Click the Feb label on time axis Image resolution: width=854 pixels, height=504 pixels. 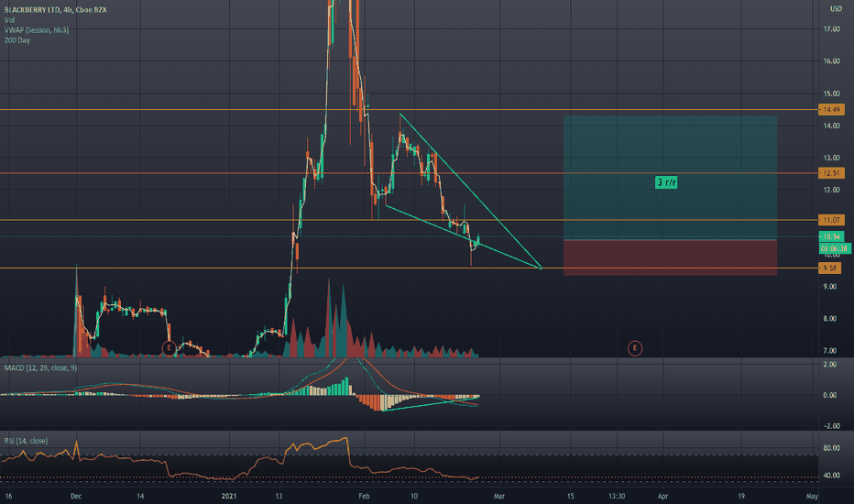click(x=364, y=497)
